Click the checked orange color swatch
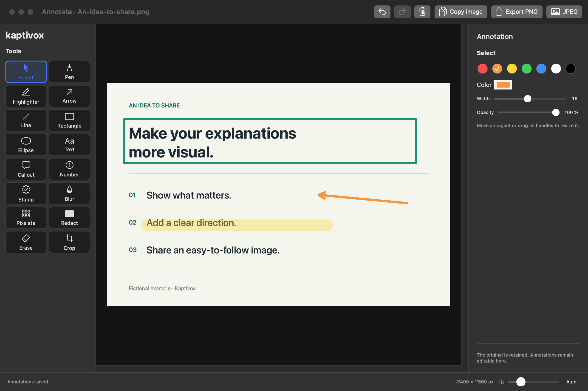 point(497,69)
